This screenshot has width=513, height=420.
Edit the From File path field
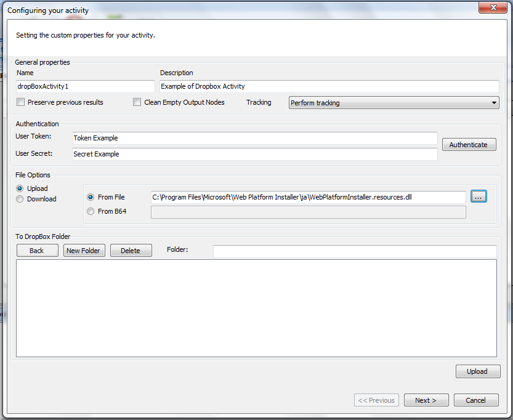pos(308,197)
